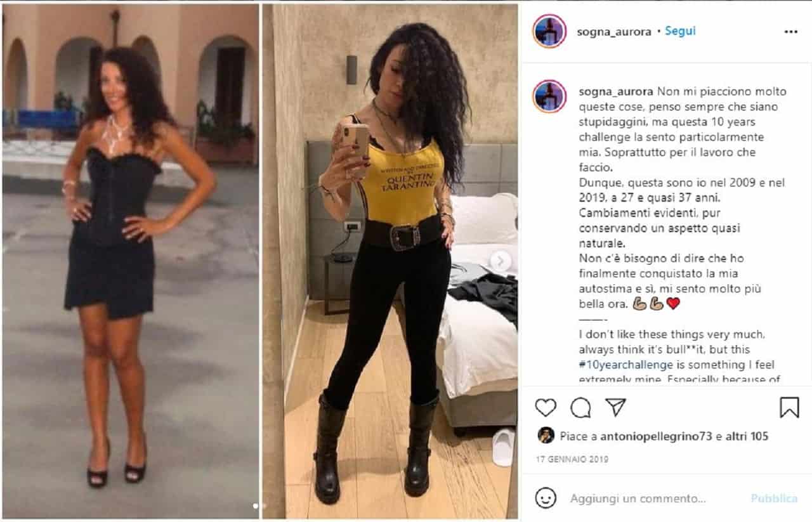
Task: Click sogna_aurora username in the caption
Action: point(615,92)
